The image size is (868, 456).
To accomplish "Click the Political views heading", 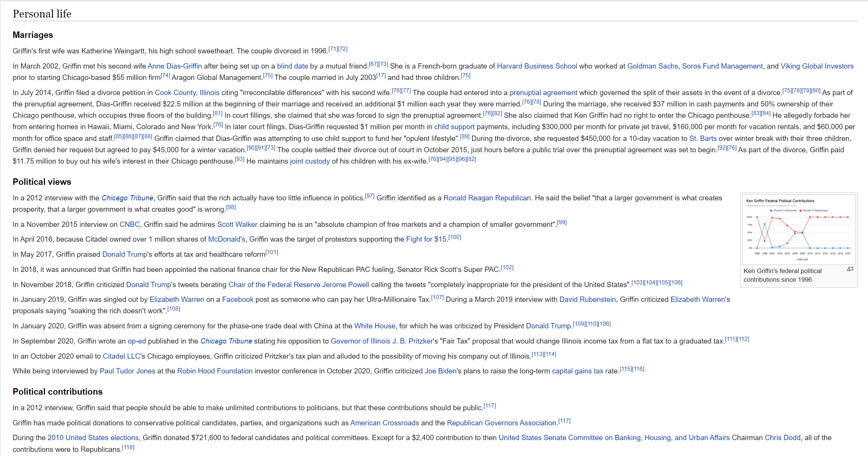I will 42,182.
